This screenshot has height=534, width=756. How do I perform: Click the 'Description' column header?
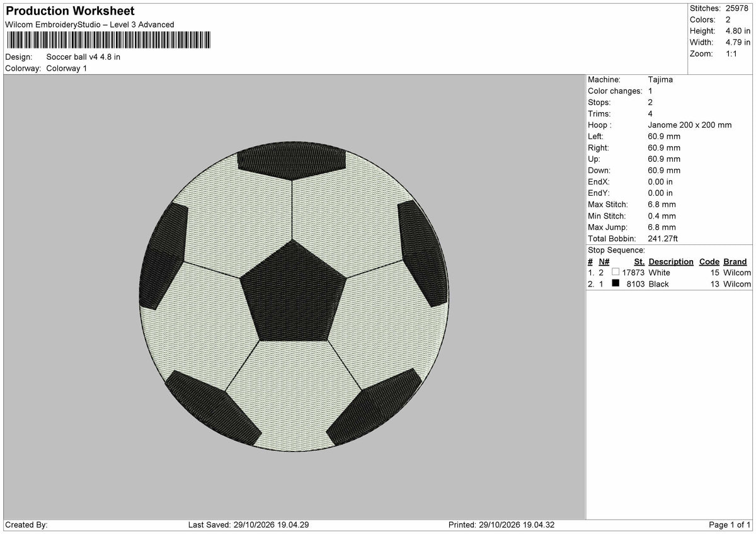(x=671, y=261)
